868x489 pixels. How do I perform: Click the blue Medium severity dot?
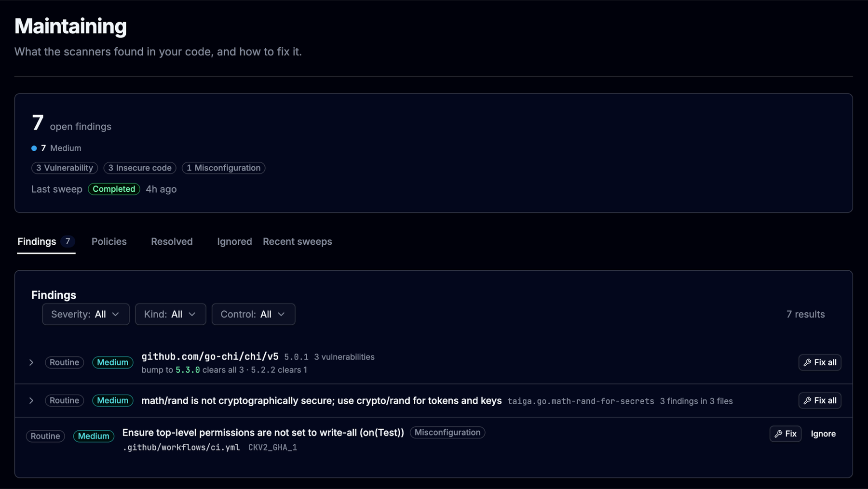tap(34, 148)
